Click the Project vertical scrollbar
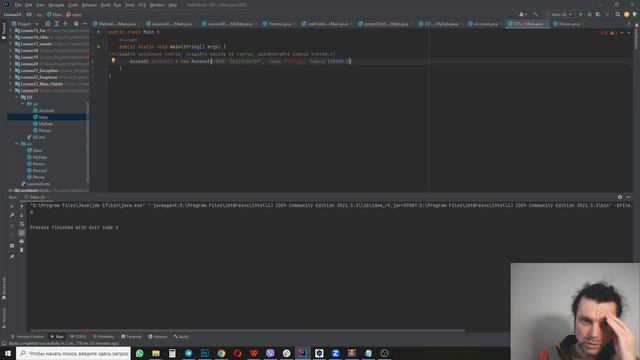This screenshot has width=640, height=360. pyautogui.click(x=88, y=141)
